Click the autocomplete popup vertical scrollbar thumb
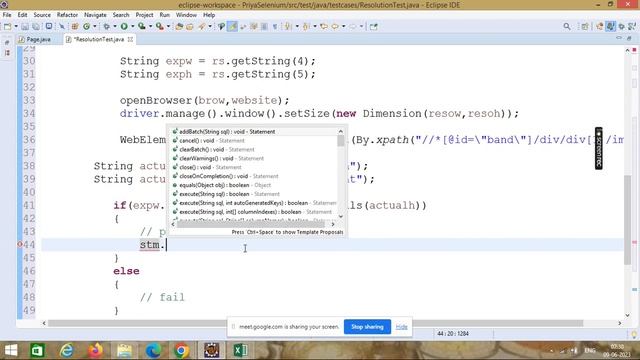This screenshot has height=360, width=640. click(x=341, y=140)
